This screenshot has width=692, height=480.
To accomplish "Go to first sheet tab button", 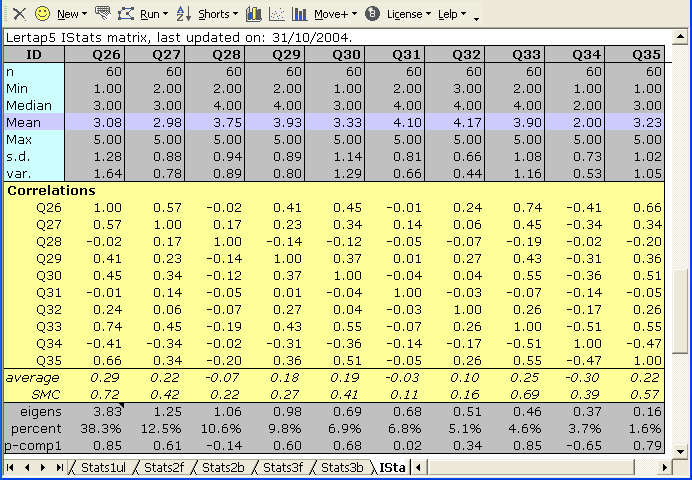I will pos(11,467).
